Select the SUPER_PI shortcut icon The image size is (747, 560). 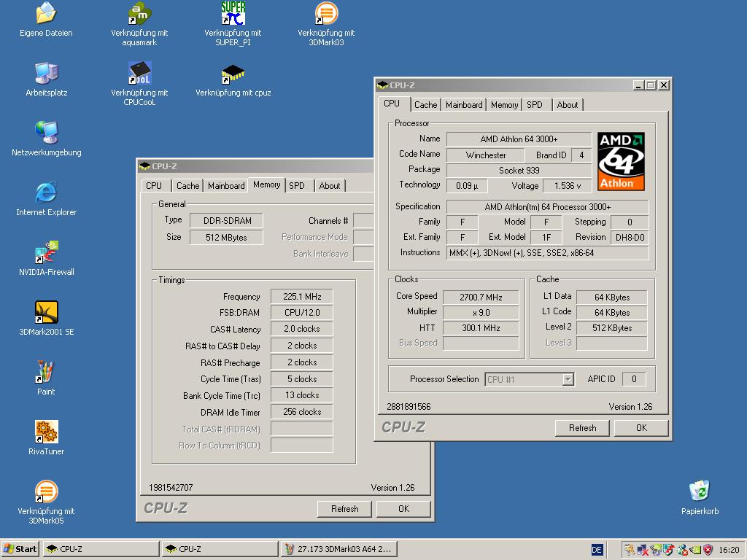click(x=233, y=13)
